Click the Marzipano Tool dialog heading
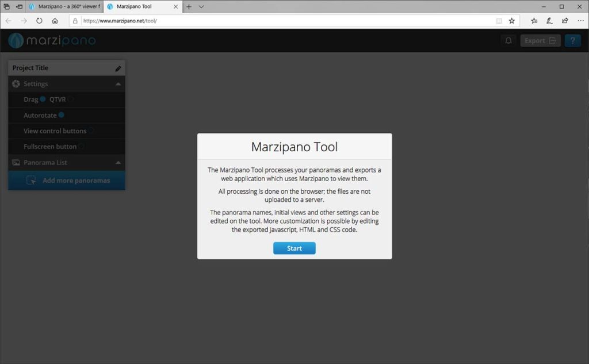 (x=294, y=147)
